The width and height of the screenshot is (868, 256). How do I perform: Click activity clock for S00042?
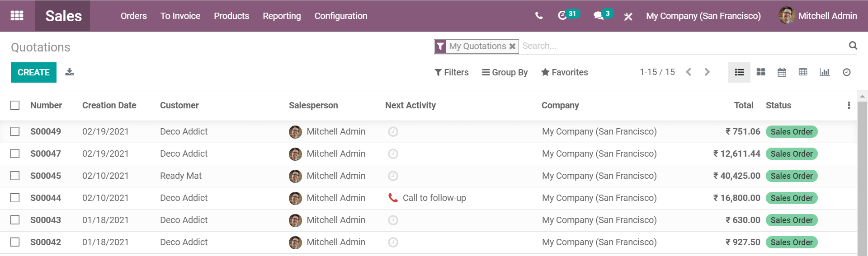point(393,242)
